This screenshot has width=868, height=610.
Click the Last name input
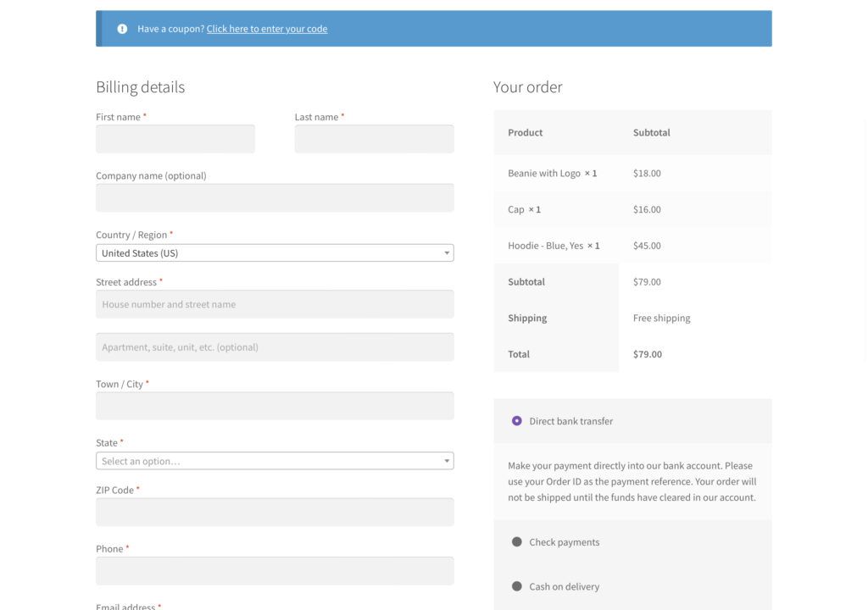point(374,139)
